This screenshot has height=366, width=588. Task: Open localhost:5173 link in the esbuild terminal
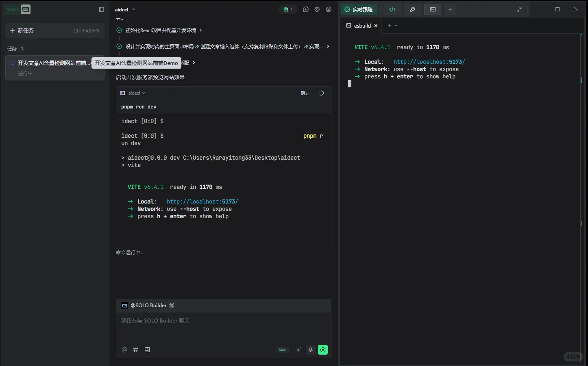[x=429, y=62]
